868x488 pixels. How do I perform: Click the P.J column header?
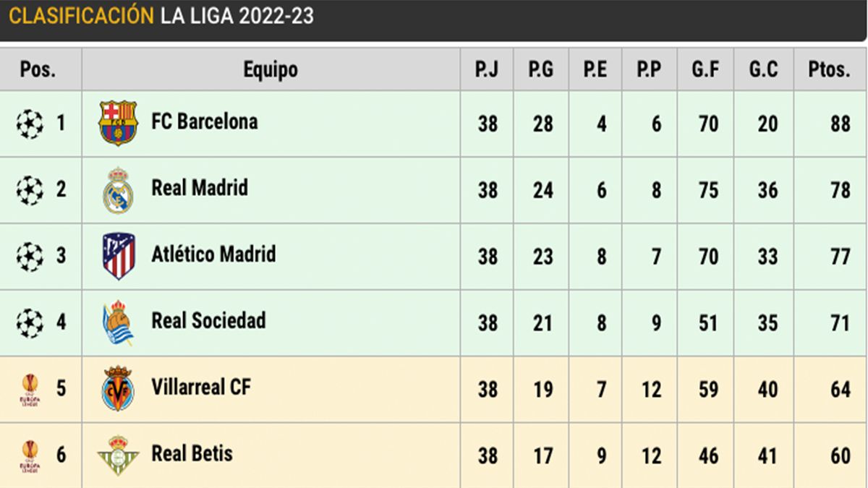(x=487, y=69)
